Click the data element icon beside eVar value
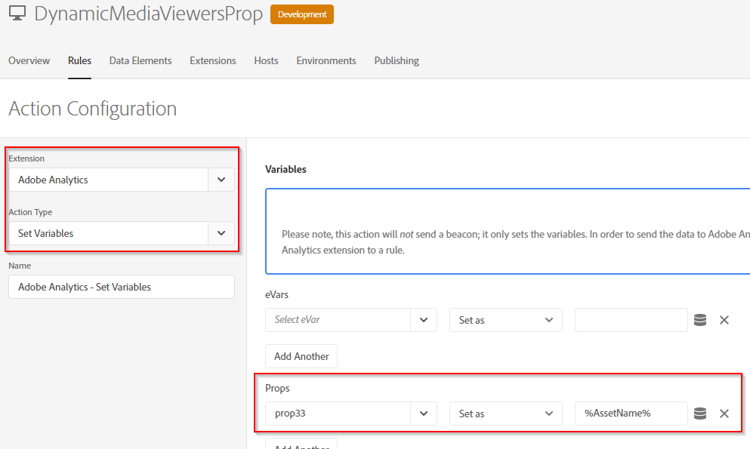The image size is (750, 449). pyautogui.click(x=700, y=320)
